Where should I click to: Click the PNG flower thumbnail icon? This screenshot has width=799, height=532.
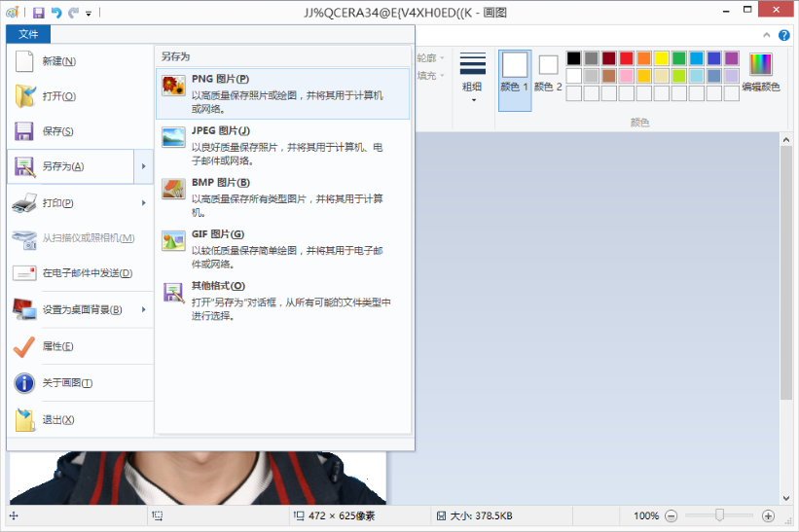point(173,85)
